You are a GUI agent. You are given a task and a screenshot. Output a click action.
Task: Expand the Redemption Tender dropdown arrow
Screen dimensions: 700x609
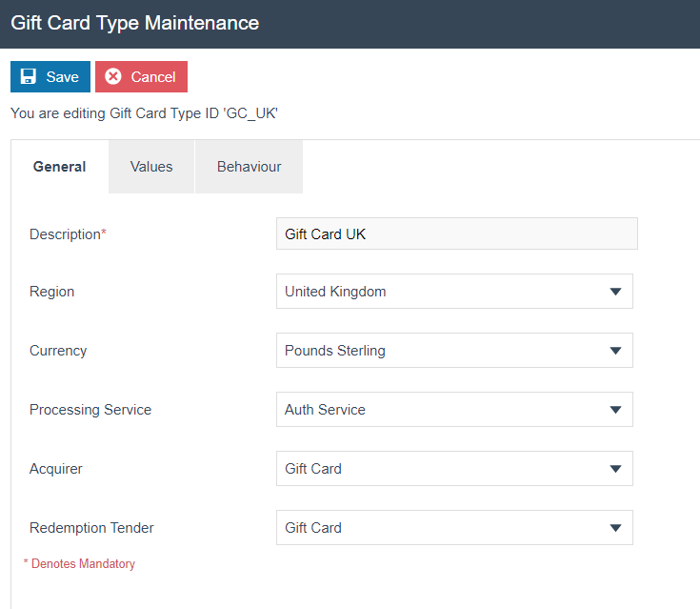615,528
